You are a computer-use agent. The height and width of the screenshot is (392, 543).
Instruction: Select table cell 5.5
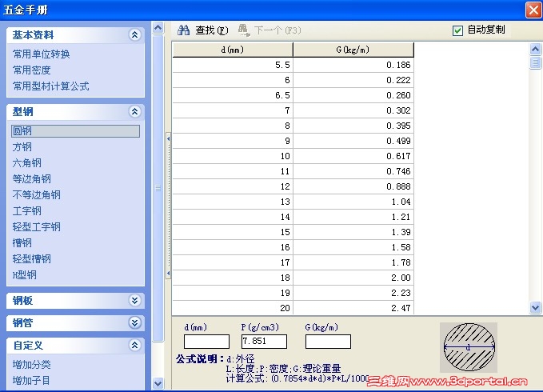click(x=233, y=65)
